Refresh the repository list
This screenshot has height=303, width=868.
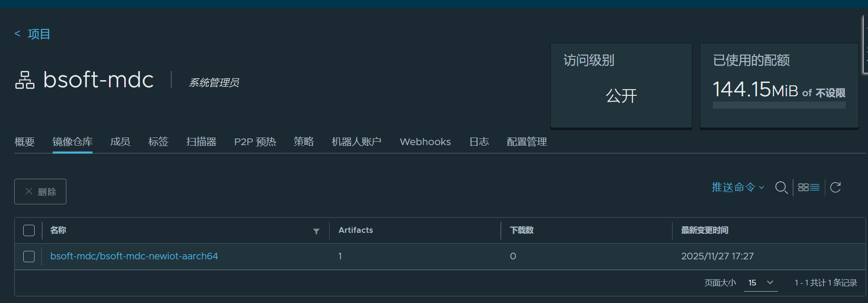coord(836,187)
